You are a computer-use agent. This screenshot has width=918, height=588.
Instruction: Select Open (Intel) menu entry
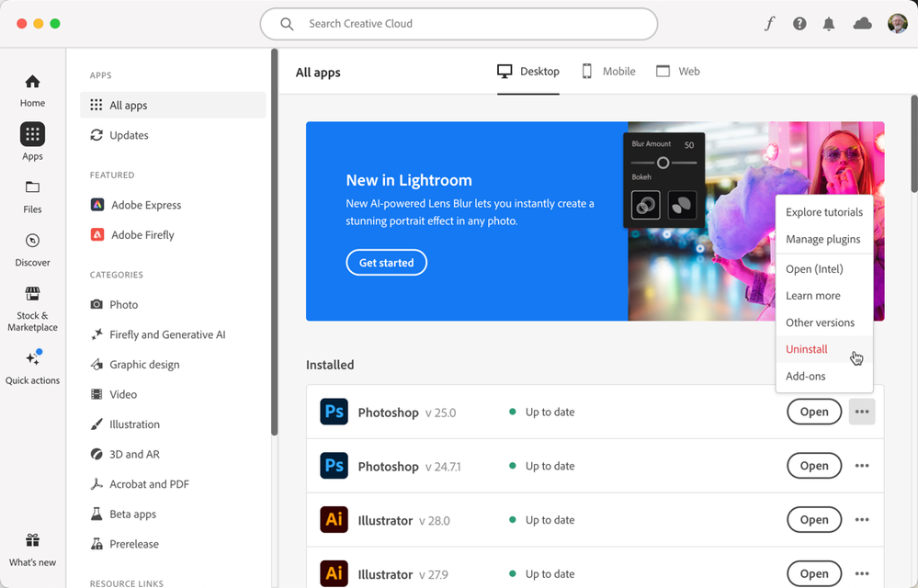823,269
